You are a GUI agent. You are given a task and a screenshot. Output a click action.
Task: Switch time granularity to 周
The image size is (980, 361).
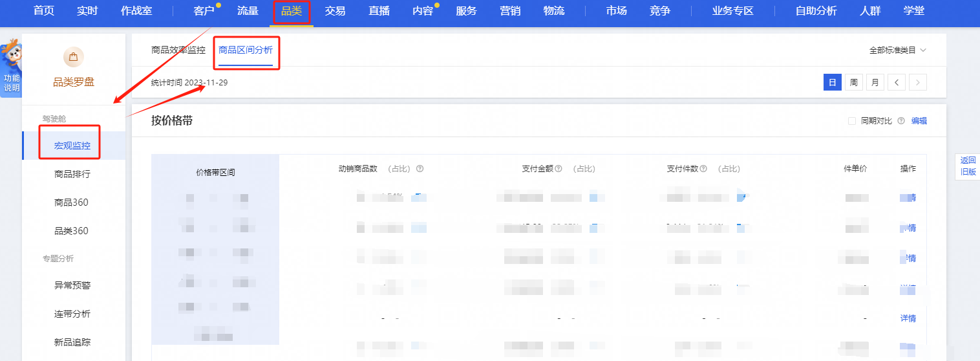[853, 82]
